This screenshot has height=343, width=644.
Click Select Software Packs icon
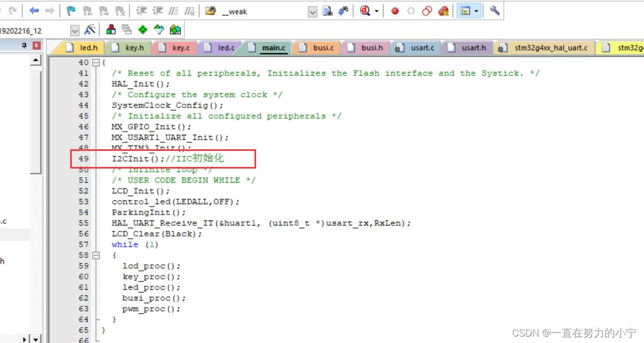159,29
